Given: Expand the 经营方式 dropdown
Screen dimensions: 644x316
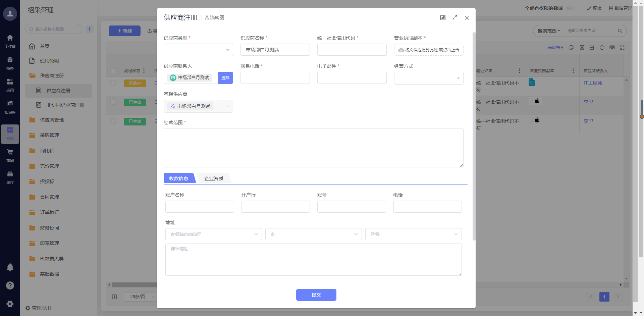Looking at the screenshot, I should [428, 78].
